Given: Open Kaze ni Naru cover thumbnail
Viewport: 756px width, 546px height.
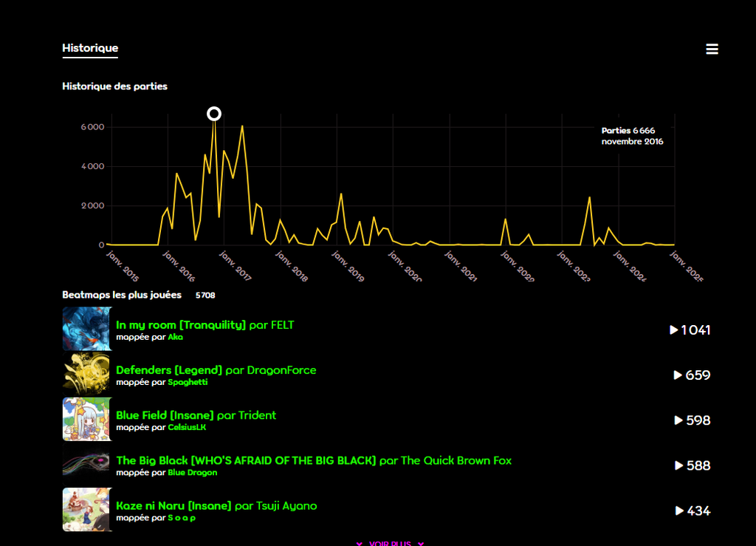Looking at the screenshot, I should [86, 509].
